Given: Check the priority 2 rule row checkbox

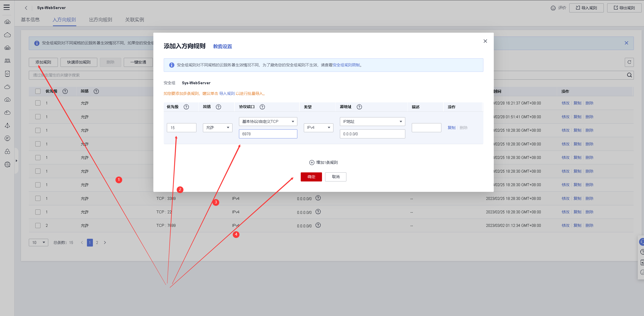Looking at the screenshot, I should click(38, 226).
